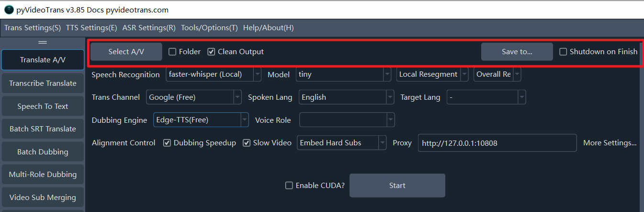Image resolution: width=644 pixels, height=212 pixels.
Task: Open the Trans Channel Google dropdown
Action: 193,97
